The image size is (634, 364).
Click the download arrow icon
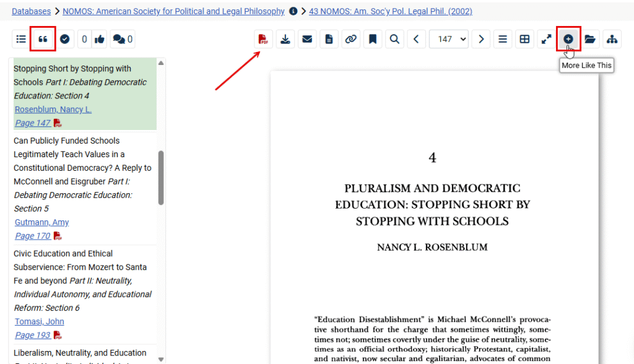[285, 39]
